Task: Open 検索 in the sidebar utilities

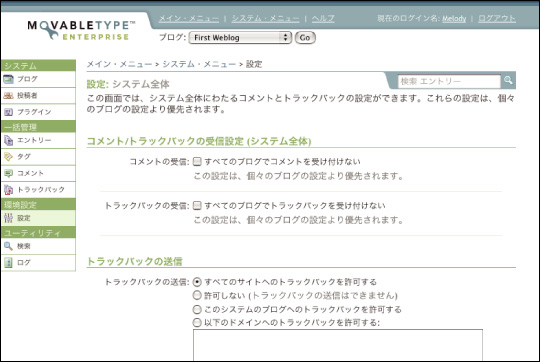Action: [x=39, y=246]
